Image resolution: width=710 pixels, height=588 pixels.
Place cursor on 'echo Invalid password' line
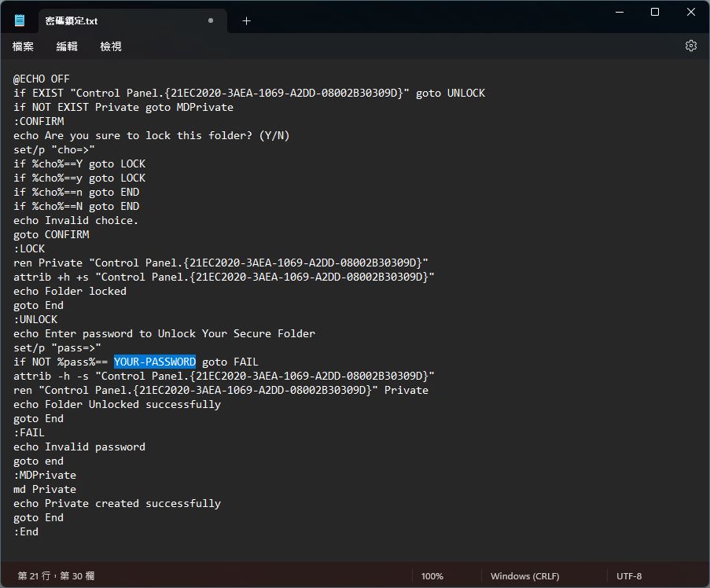click(79, 447)
